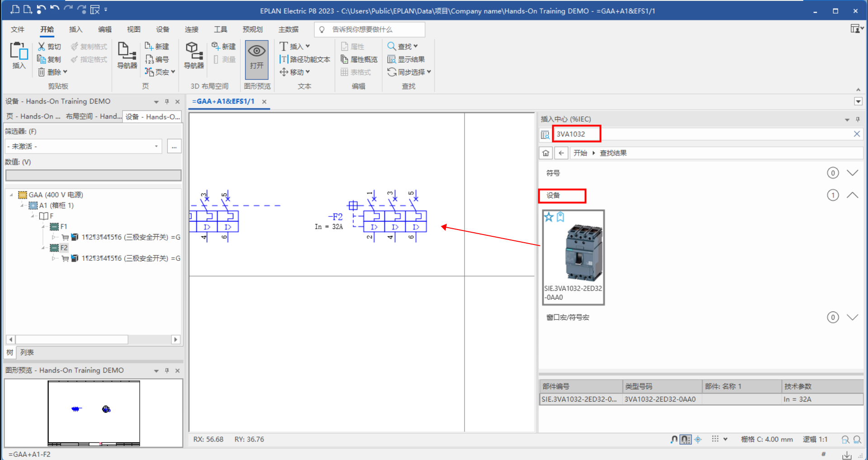
Task: Click 显示结果 to show search results
Action: [406, 59]
